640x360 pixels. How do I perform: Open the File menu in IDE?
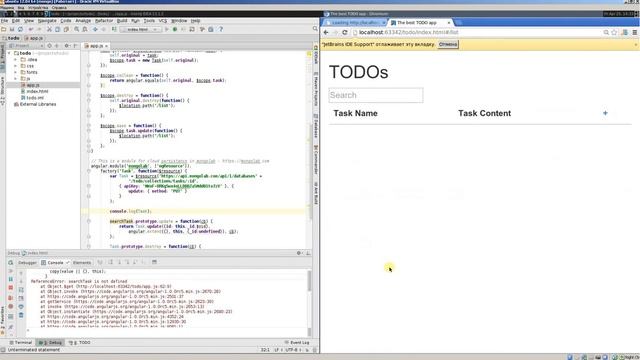(x=4, y=21)
